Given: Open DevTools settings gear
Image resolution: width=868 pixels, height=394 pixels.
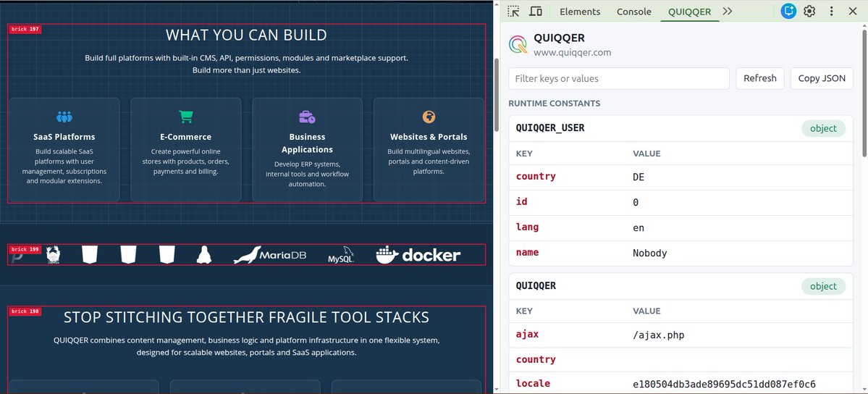Looking at the screenshot, I should pyautogui.click(x=809, y=11).
